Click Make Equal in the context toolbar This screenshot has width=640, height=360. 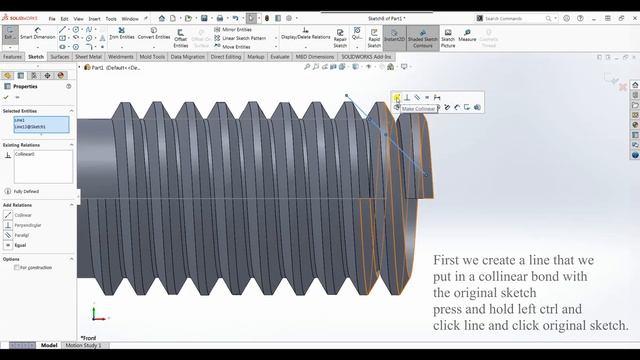click(427, 98)
